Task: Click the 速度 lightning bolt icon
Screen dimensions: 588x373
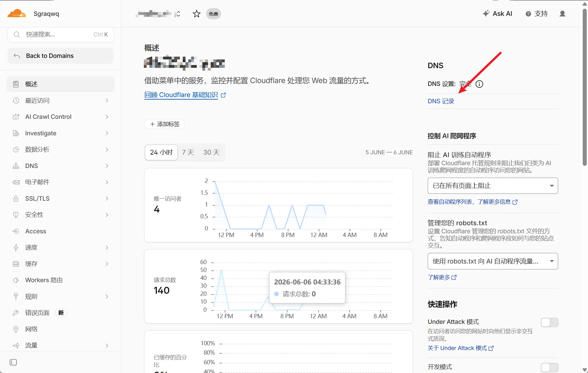Action: [x=16, y=247]
